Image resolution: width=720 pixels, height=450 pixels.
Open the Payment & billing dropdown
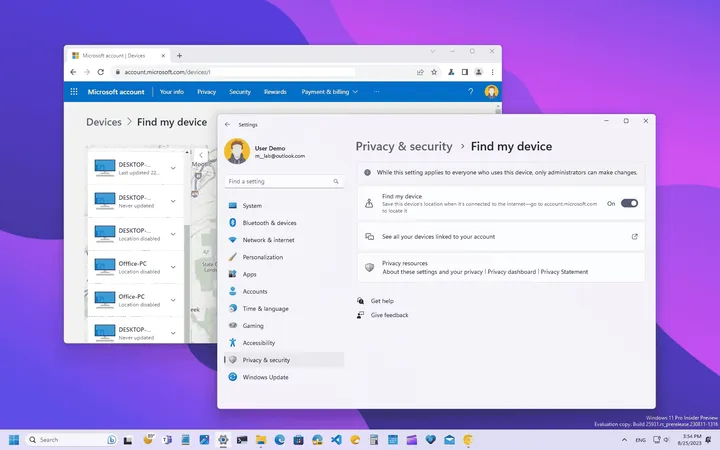click(x=329, y=92)
